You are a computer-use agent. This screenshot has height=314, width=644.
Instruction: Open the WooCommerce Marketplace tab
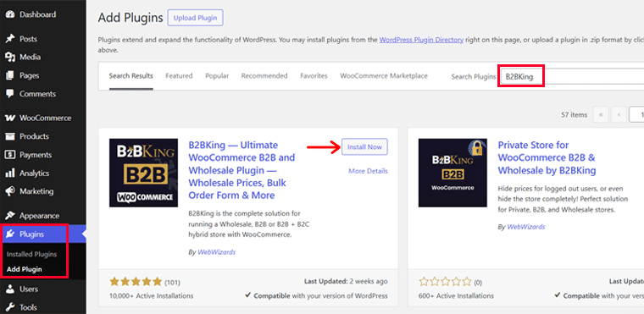coord(384,76)
